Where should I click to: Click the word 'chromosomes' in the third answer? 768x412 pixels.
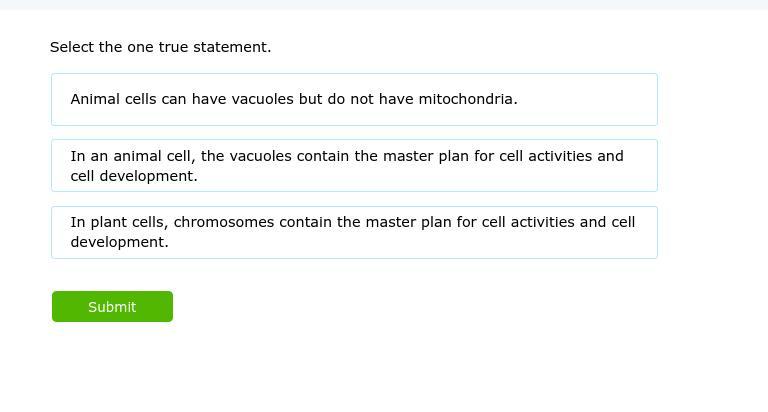pyautogui.click(x=224, y=222)
